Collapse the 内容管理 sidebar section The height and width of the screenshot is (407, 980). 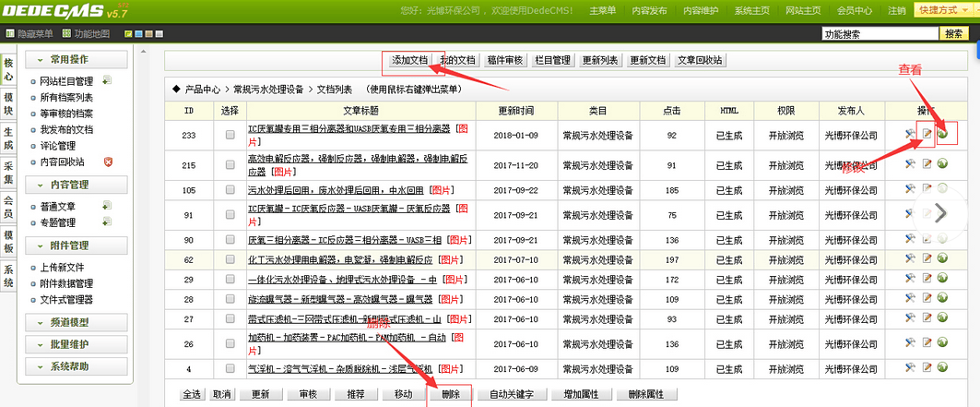(77, 185)
